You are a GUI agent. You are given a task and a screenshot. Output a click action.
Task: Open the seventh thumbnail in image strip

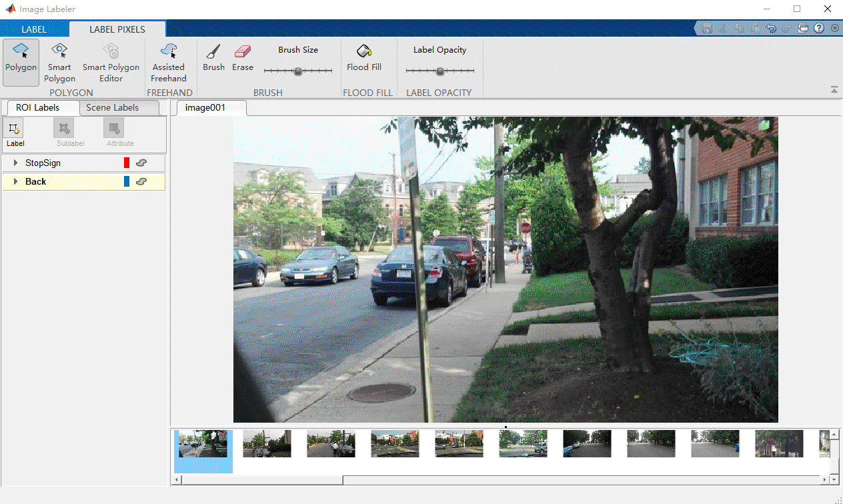(x=587, y=443)
